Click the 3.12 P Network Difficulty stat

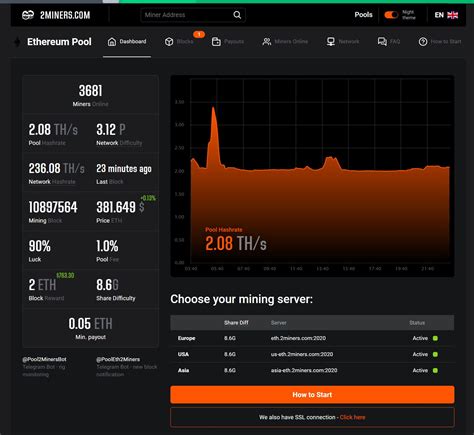pos(111,130)
